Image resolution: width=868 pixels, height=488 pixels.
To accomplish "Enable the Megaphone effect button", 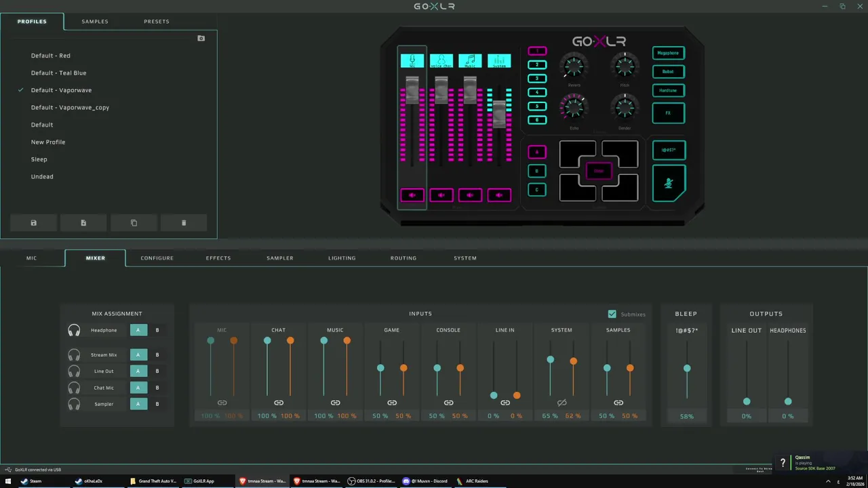I will click(x=668, y=53).
